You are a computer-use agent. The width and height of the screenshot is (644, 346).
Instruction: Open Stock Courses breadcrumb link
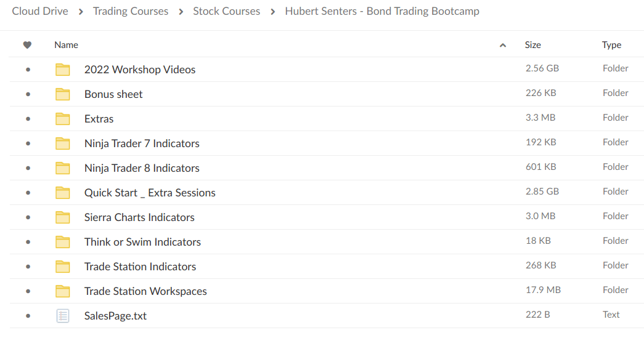tap(226, 11)
